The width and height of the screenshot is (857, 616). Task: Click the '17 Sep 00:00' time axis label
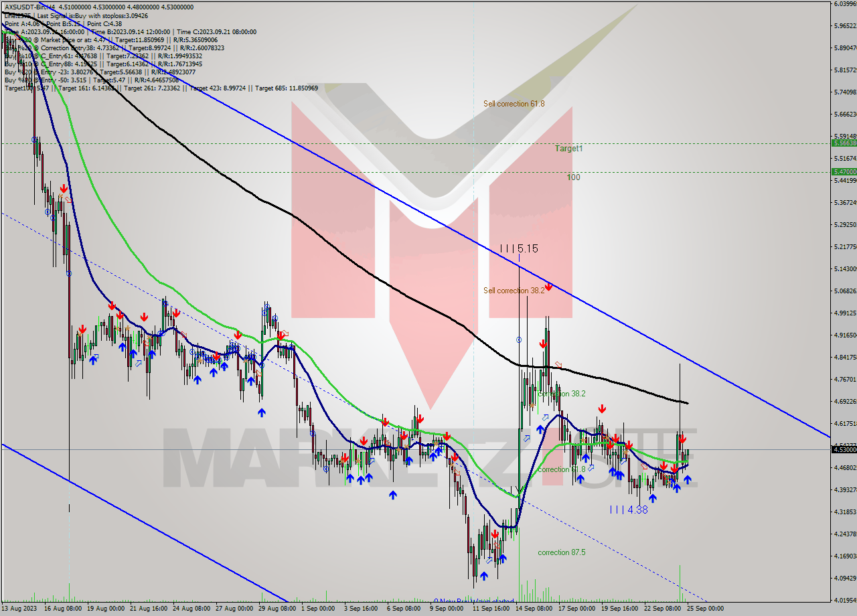pos(576,609)
